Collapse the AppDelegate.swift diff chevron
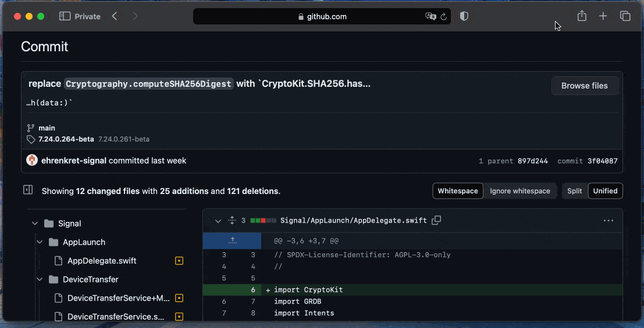The image size is (644, 328). (x=218, y=221)
